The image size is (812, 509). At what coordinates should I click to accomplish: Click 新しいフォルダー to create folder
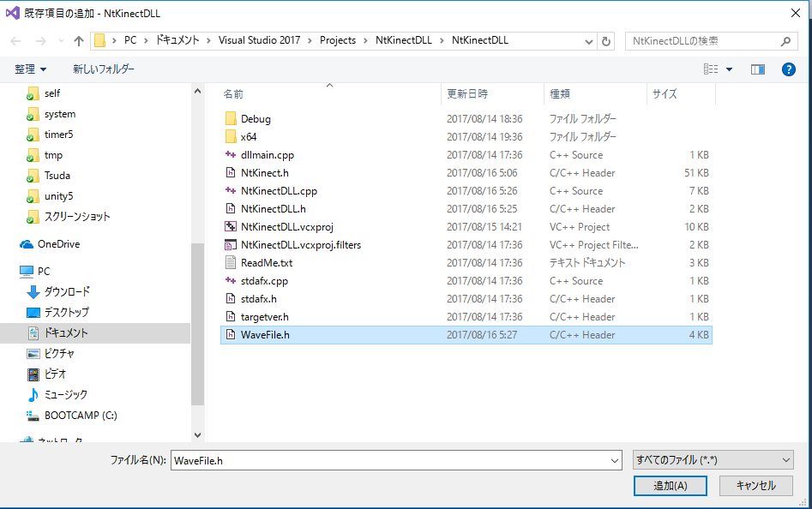(103, 69)
